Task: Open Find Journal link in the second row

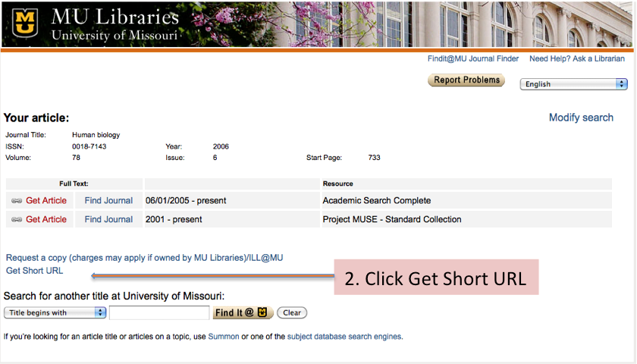Action: (x=108, y=220)
